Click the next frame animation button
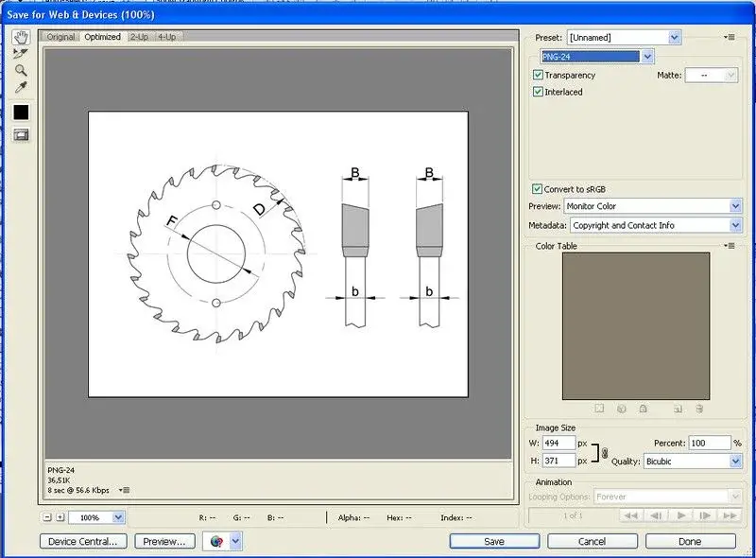Image resolution: width=756 pixels, height=558 pixels. coord(705,515)
